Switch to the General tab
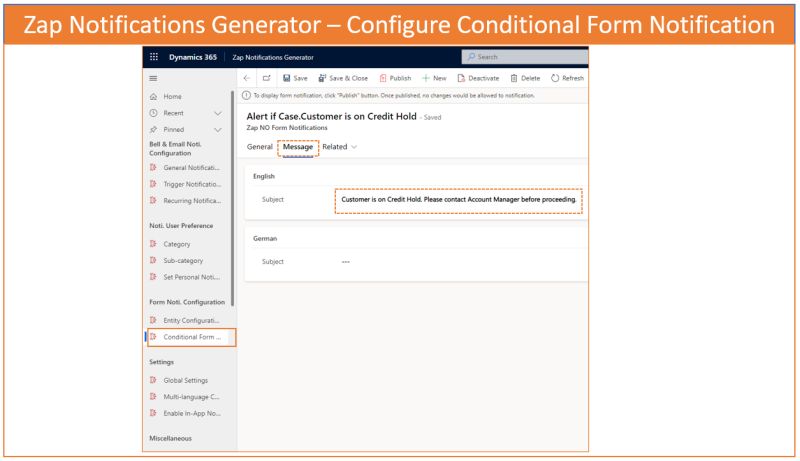The height and width of the screenshot is (461, 800). click(x=260, y=147)
